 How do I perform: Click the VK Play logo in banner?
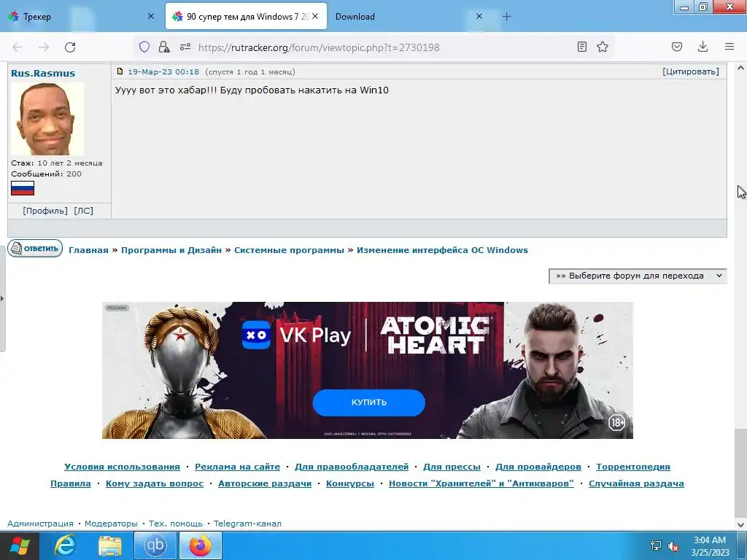[x=296, y=335]
